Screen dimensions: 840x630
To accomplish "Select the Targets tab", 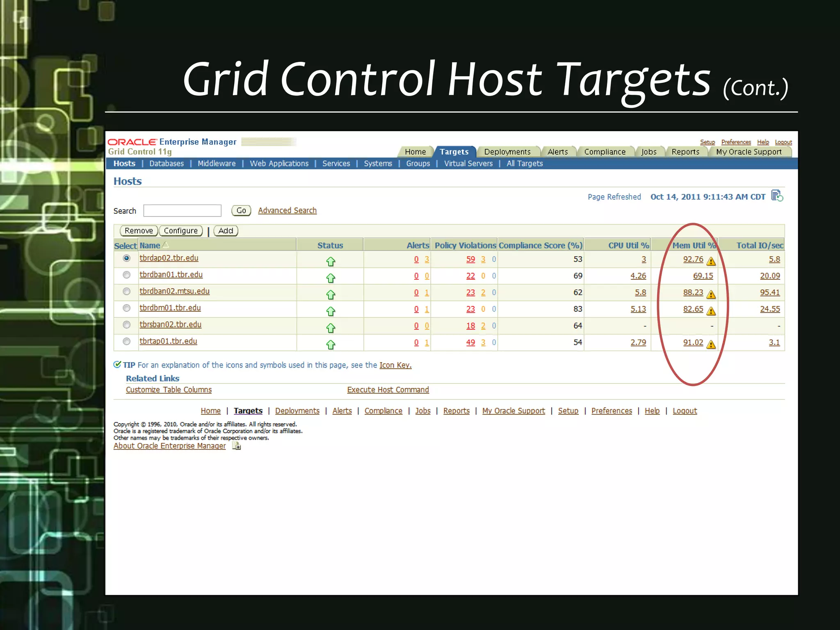I will coord(454,152).
